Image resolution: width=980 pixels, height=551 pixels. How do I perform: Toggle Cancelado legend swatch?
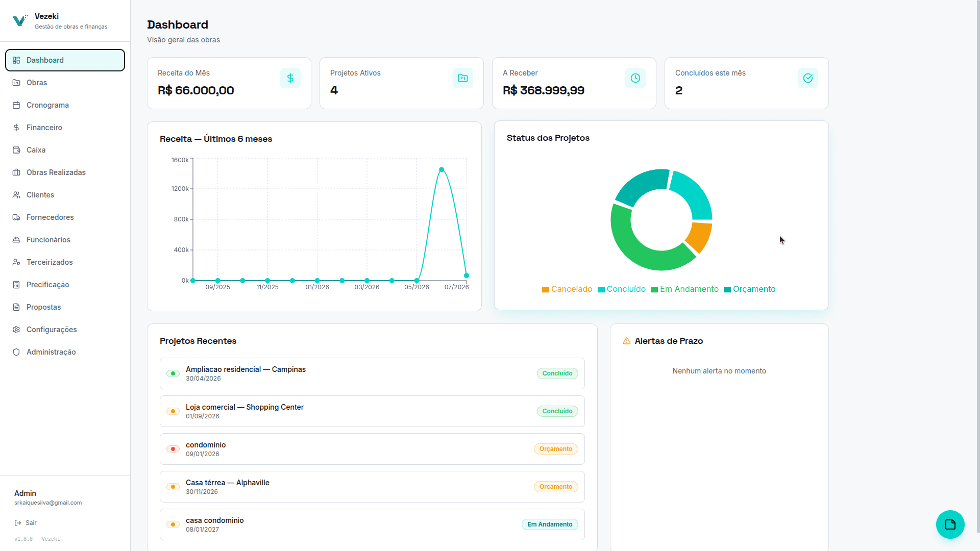click(546, 290)
